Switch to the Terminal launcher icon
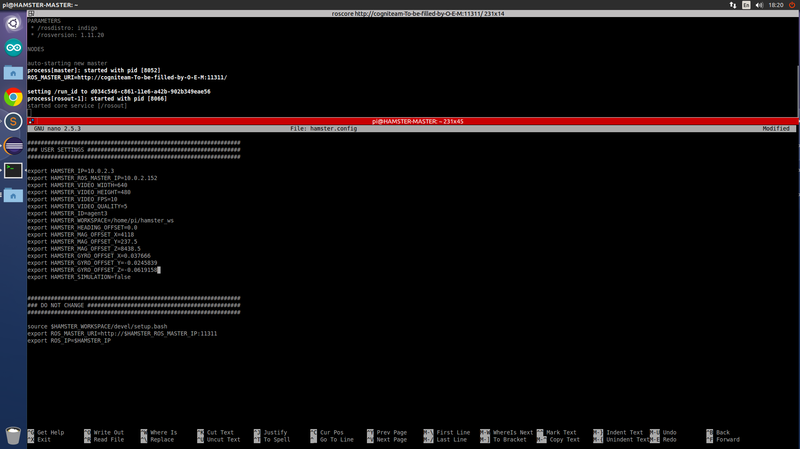Image resolution: width=800 pixels, height=449 pixels. (13, 171)
